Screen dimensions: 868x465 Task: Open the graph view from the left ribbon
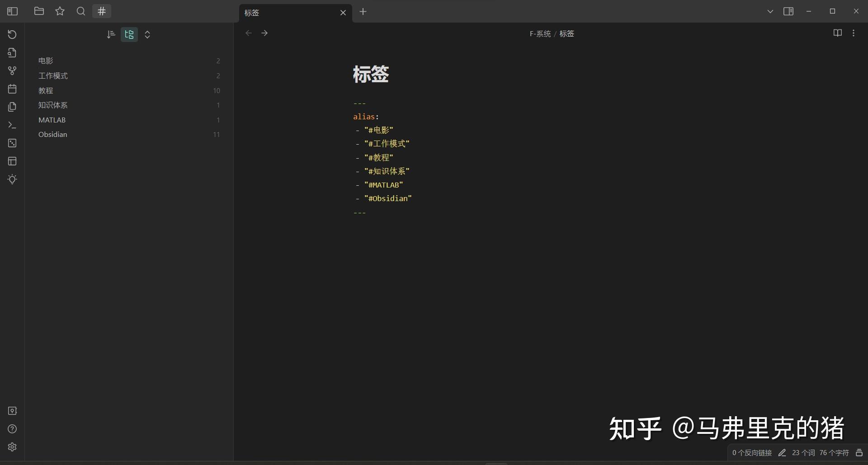(12, 71)
